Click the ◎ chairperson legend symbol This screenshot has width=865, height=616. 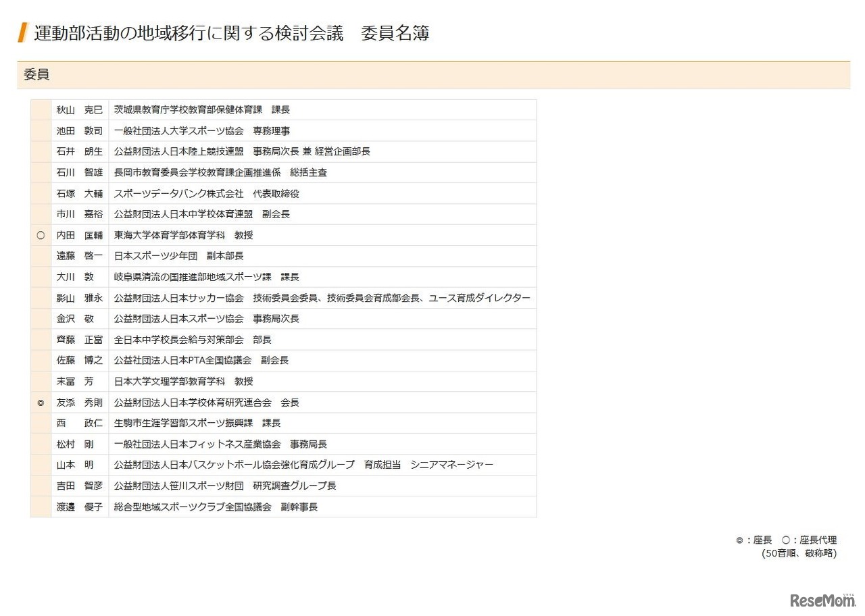(739, 540)
